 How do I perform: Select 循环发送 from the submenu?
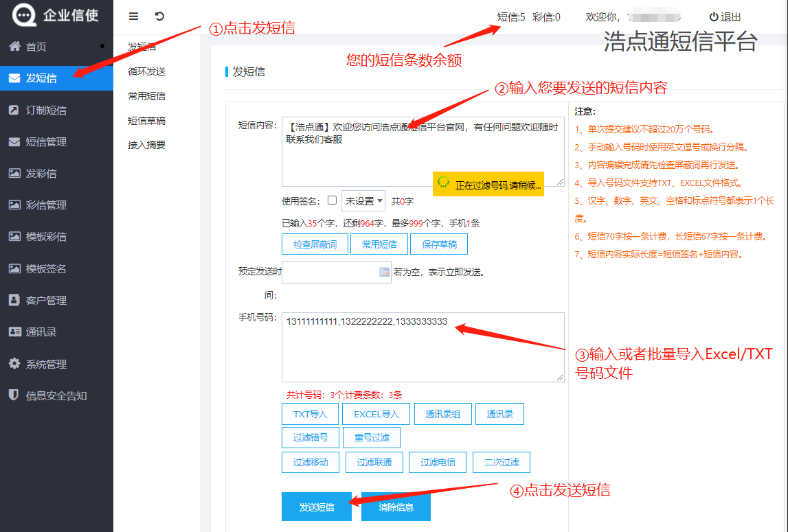pos(146,71)
